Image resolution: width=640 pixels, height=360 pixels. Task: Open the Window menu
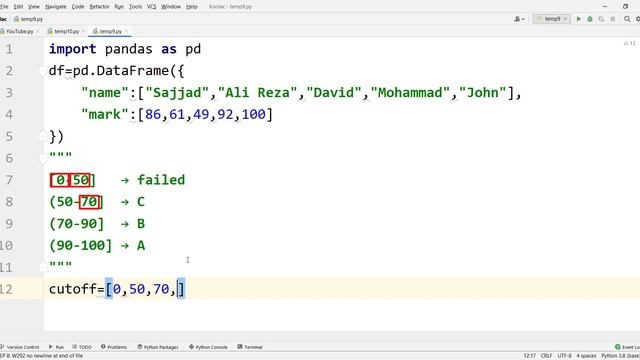coord(171,7)
